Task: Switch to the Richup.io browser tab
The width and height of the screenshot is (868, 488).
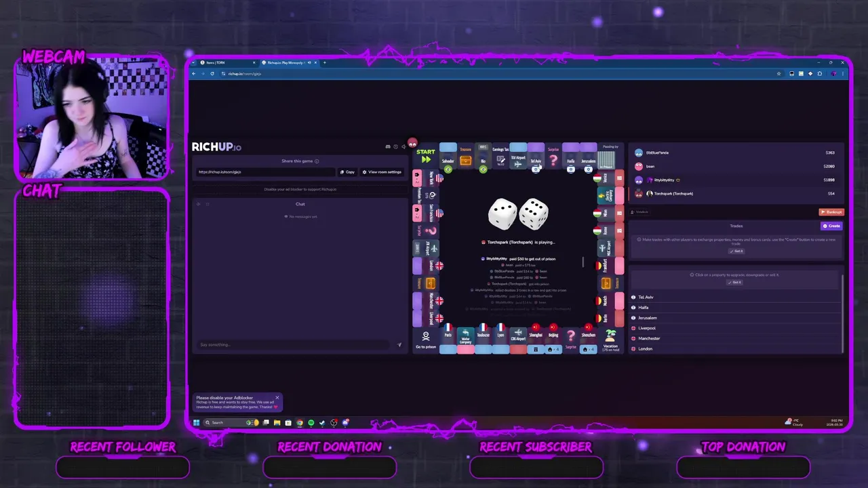Action: (x=288, y=62)
